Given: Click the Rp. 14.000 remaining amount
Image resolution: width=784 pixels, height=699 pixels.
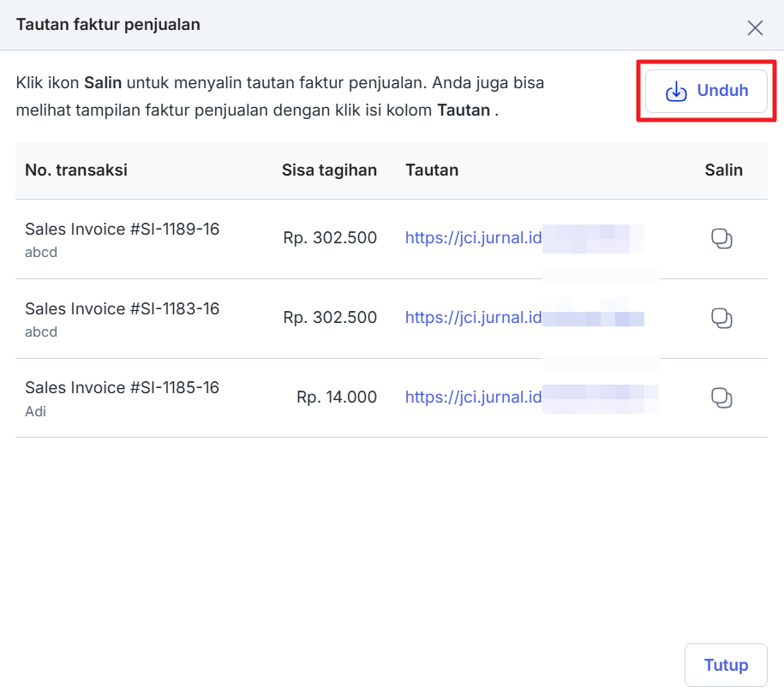Looking at the screenshot, I should pos(337,397).
